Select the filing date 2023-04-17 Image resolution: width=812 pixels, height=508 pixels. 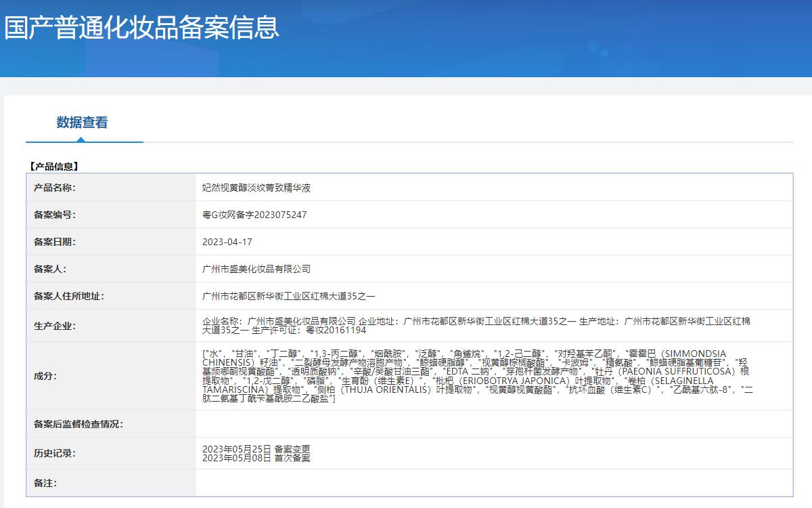(227, 242)
